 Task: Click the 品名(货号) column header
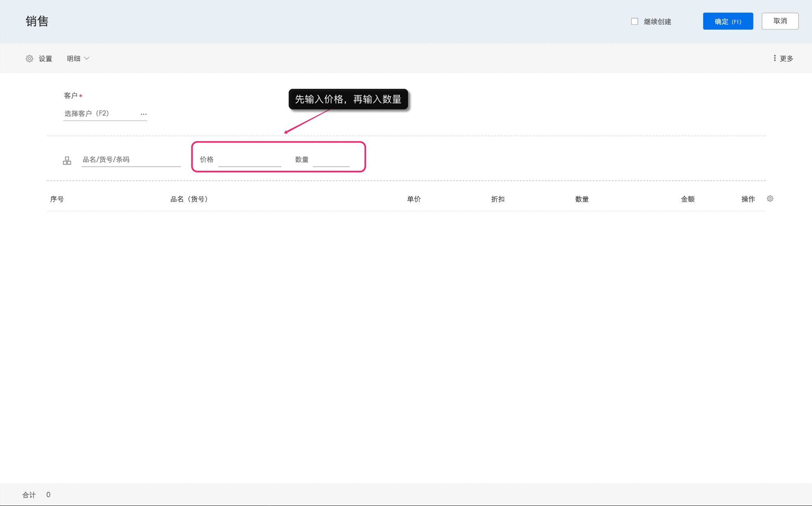189,199
